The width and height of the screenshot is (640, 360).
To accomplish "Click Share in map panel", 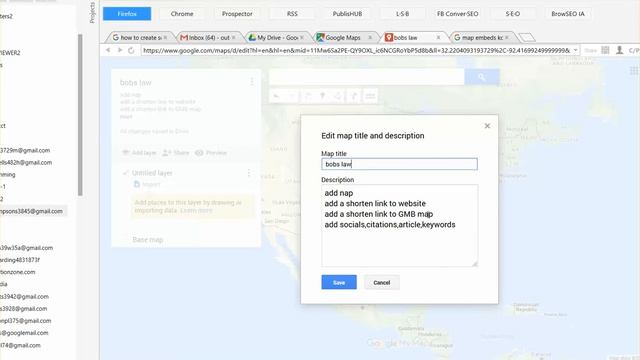I will click(176, 153).
